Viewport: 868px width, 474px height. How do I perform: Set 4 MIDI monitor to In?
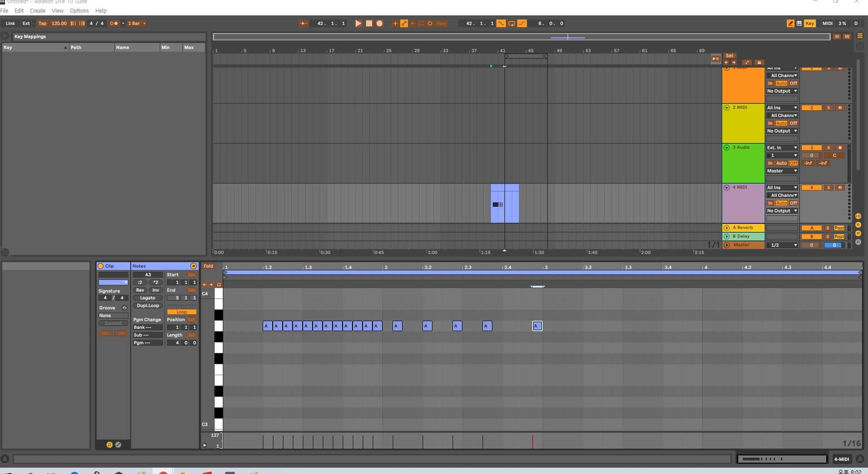770,203
